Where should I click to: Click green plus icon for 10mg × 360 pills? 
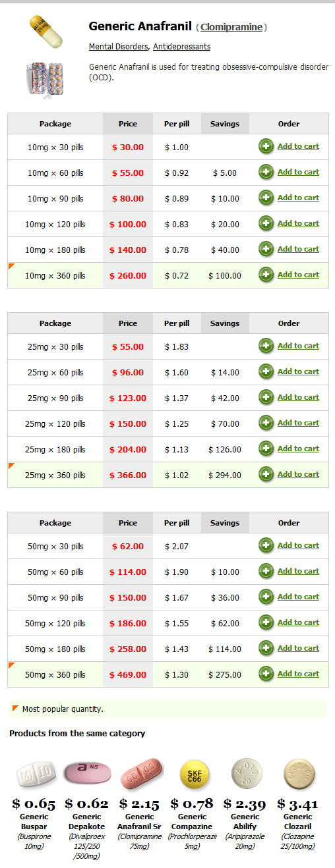(266, 275)
